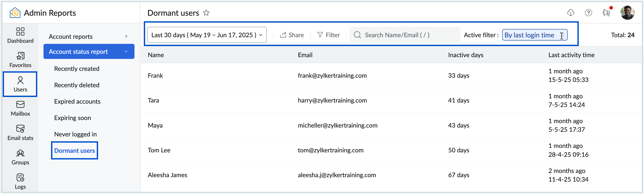Open the help question mark icon
Viewport: 644px width, 194px height.
coord(588,13)
